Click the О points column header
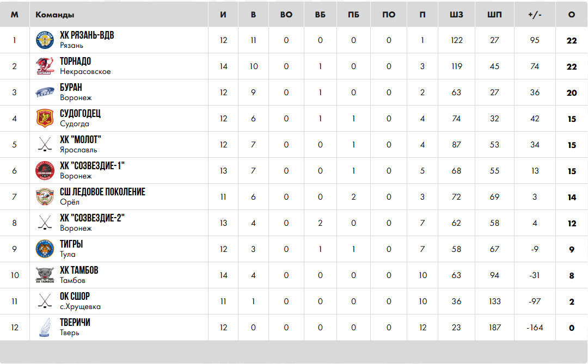 571,15
